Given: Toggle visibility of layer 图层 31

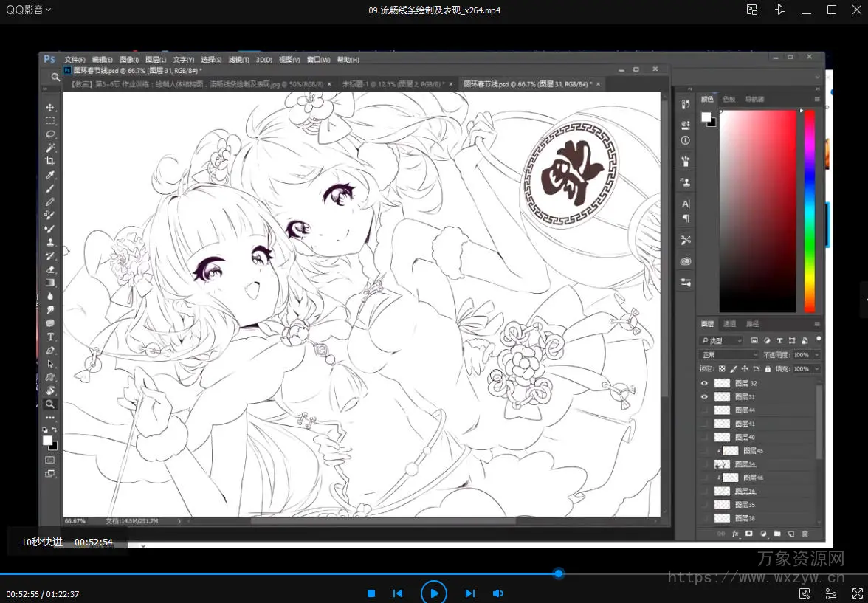Looking at the screenshot, I should tap(704, 397).
